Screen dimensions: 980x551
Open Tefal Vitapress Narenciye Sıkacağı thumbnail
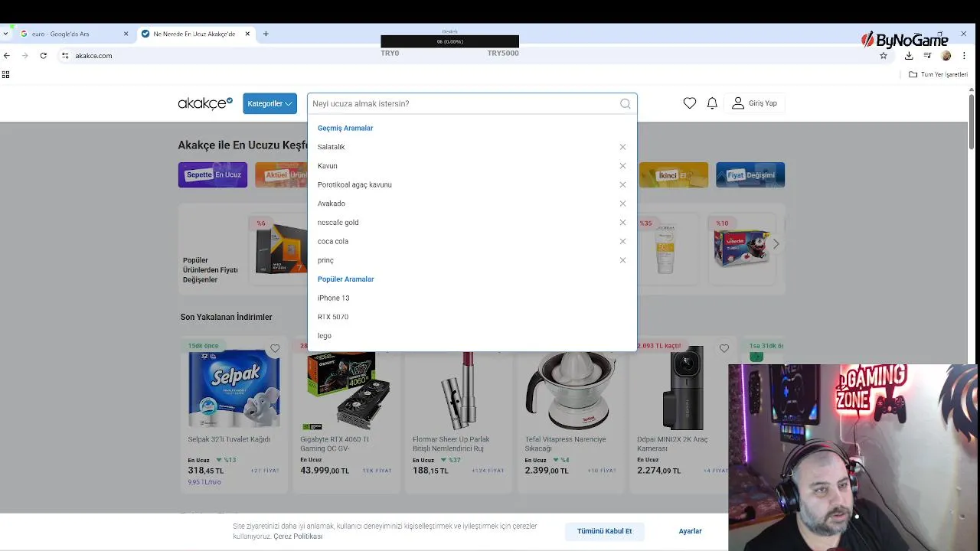571,389
